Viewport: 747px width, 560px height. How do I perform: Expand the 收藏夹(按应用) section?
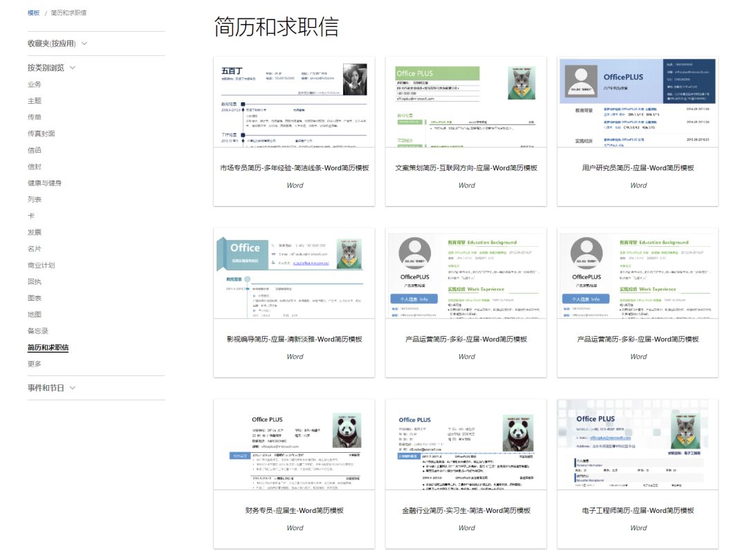[x=57, y=44]
